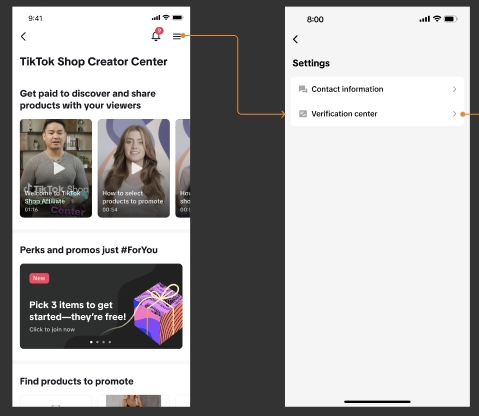Screen dimensions: 479x416
Task: Expand Contact information chevron arrow
Action: click(x=454, y=89)
